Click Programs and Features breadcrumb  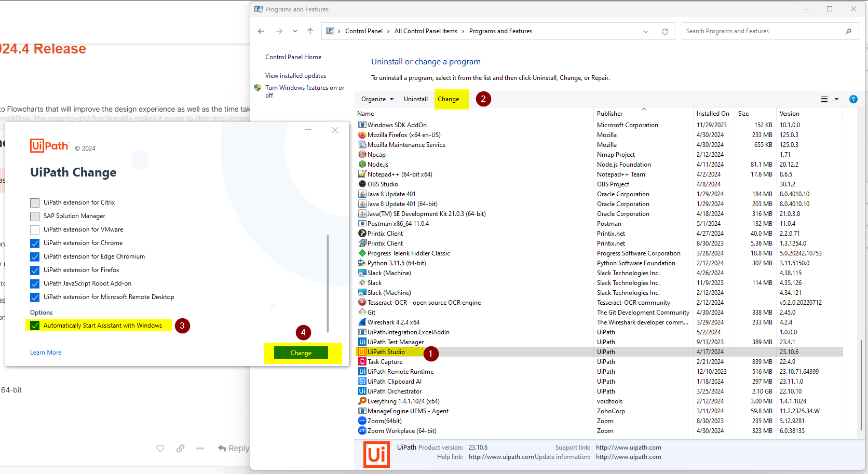pos(500,31)
